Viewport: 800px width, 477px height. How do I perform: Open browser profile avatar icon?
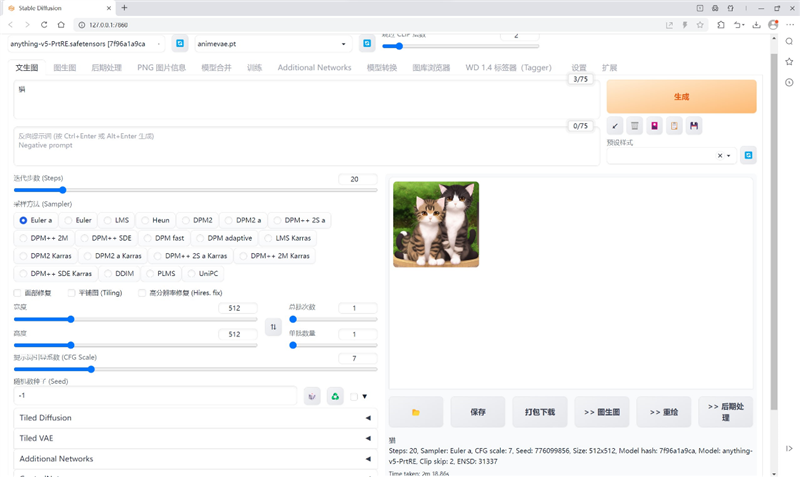point(773,24)
